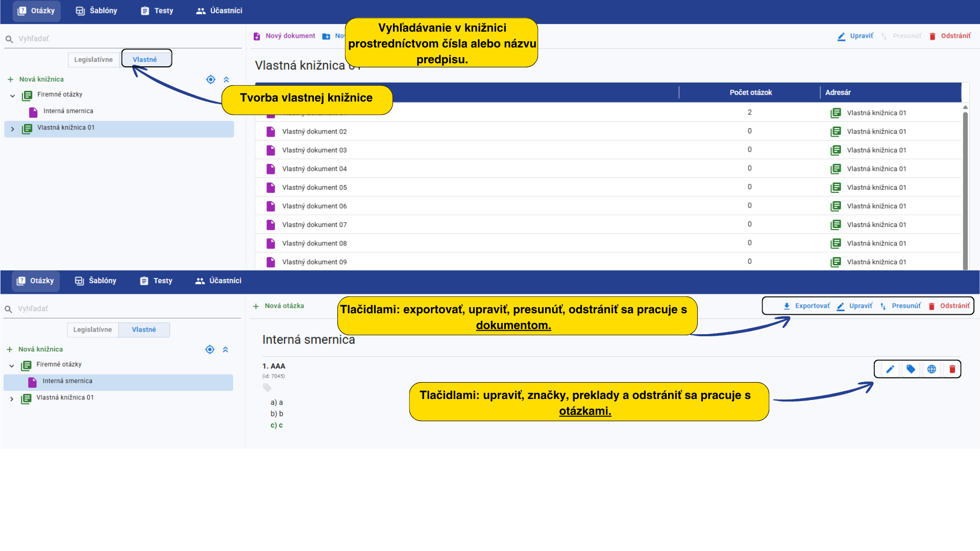Open the Šablóny tab in top navigation
Viewport: 980px width, 551px height.
tap(96, 11)
